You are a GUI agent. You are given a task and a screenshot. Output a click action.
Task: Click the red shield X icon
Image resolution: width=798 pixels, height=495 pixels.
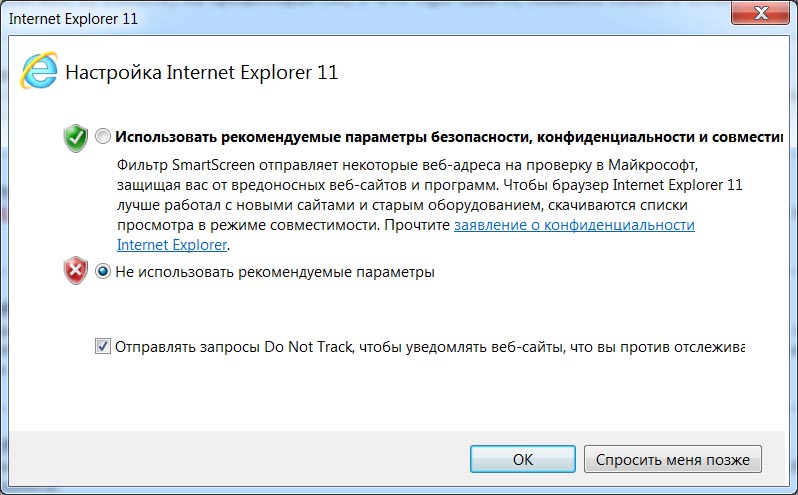76,271
